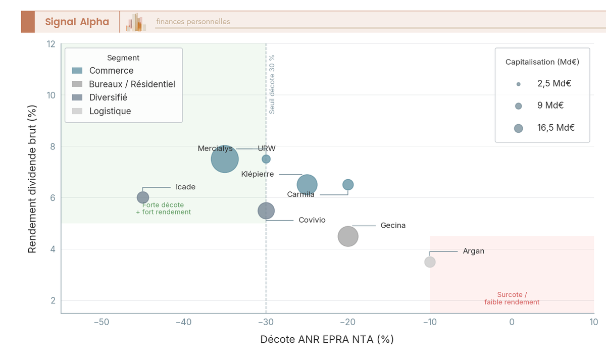
Task: Click the Logistique legend swatch
Action: click(77, 112)
